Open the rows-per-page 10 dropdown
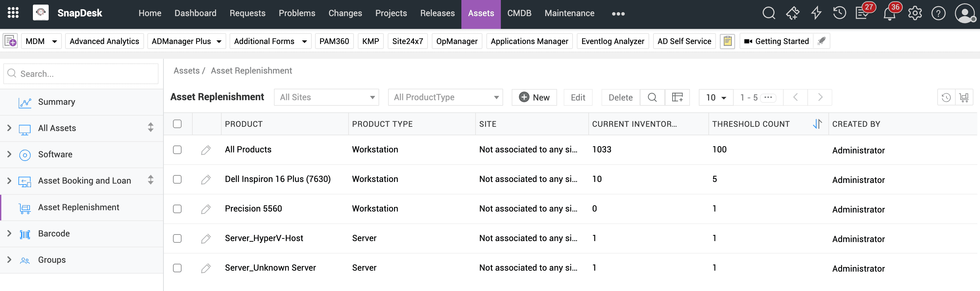 click(x=716, y=98)
